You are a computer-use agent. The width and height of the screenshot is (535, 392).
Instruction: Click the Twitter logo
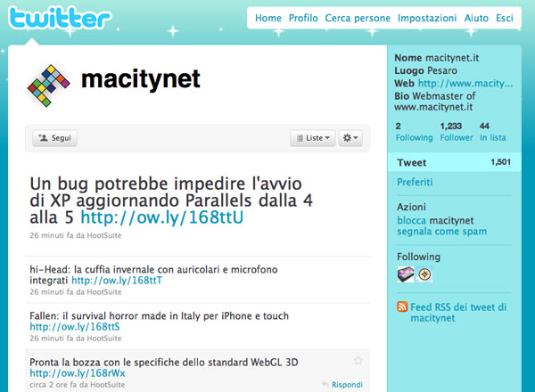pyautogui.click(x=60, y=19)
